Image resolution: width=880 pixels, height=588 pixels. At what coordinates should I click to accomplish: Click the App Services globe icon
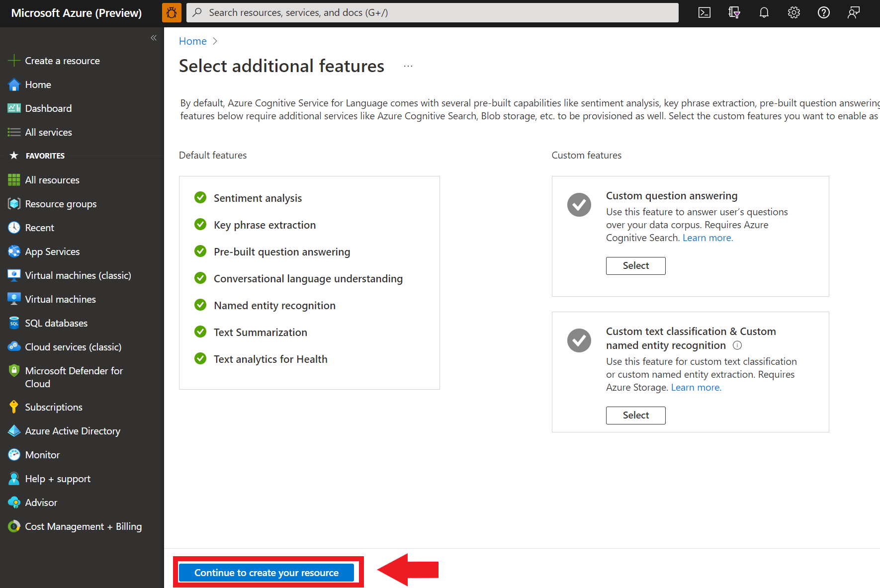(x=14, y=252)
